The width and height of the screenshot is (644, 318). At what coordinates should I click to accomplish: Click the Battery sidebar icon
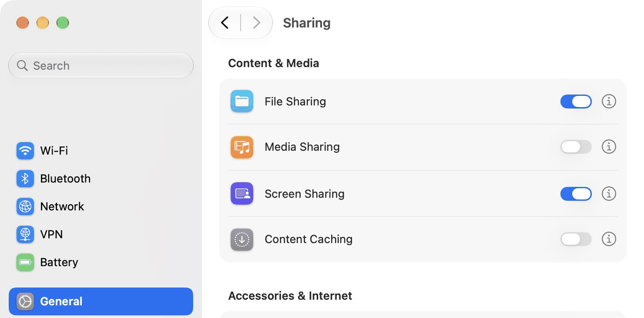[25, 262]
